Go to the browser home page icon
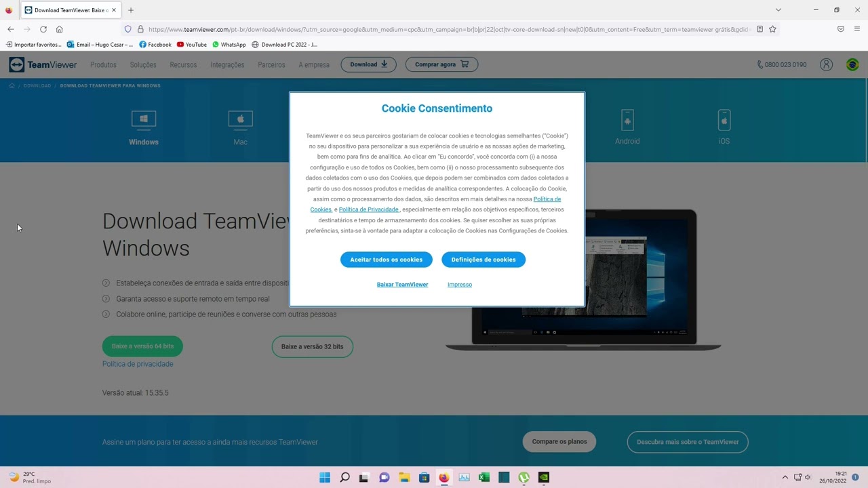Image resolution: width=868 pixels, height=488 pixels. coord(60,29)
